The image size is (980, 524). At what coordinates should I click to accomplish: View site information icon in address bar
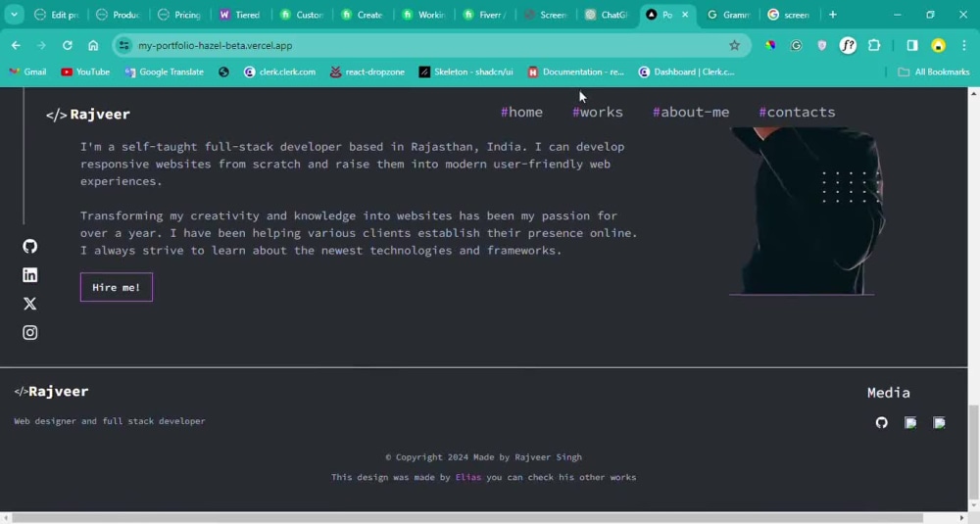(123, 46)
